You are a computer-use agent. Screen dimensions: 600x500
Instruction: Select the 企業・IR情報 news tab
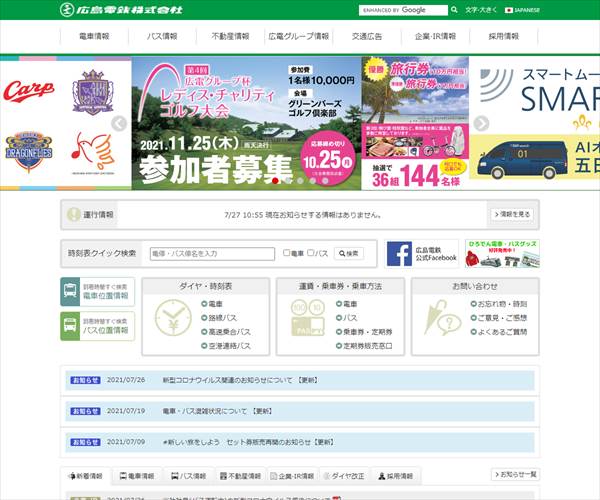[292, 476]
